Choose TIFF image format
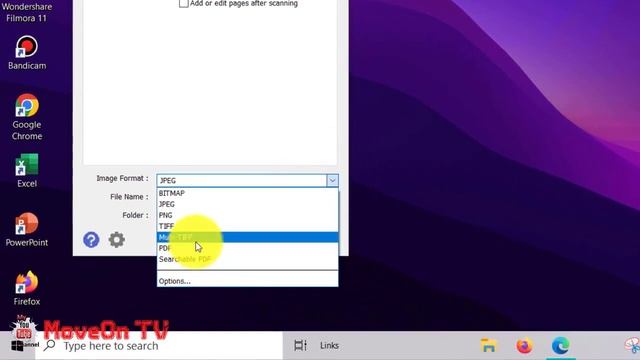Image resolution: width=640 pixels, height=360 pixels. [247, 226]
